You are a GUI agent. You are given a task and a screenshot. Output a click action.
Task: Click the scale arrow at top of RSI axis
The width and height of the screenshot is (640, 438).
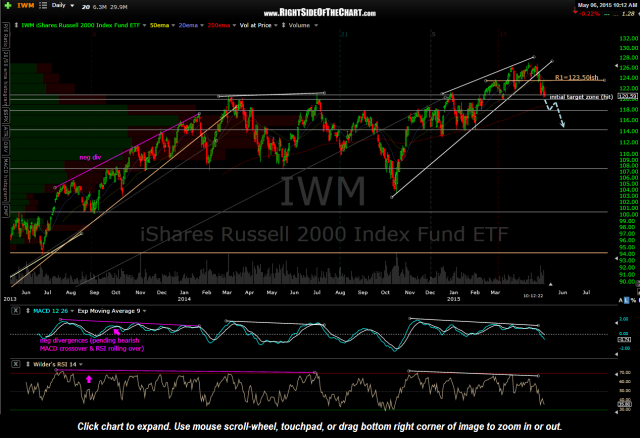616,374
